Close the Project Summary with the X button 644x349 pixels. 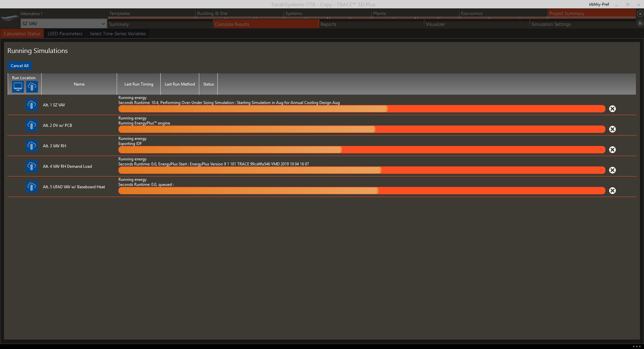point(640,14)
